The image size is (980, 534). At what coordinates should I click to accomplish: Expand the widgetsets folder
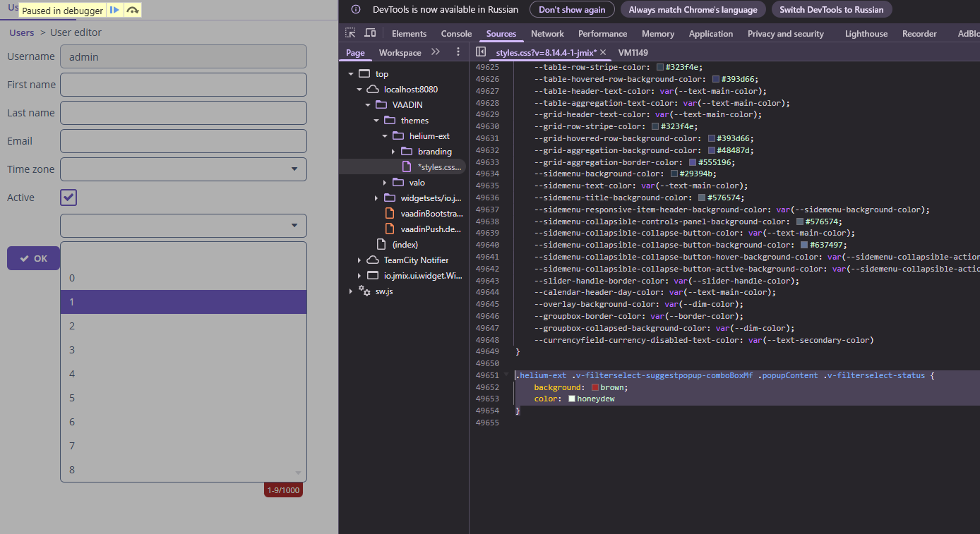click(x=376, y=198)
